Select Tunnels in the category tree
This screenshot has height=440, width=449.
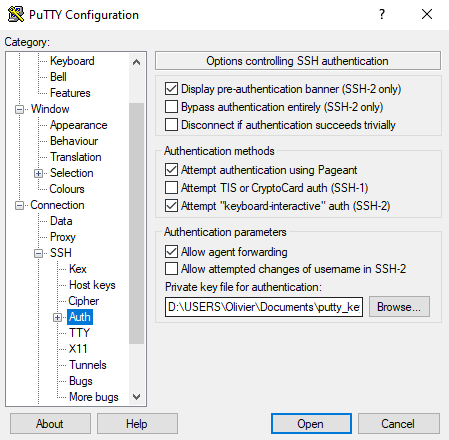click(x=88, y=365)
